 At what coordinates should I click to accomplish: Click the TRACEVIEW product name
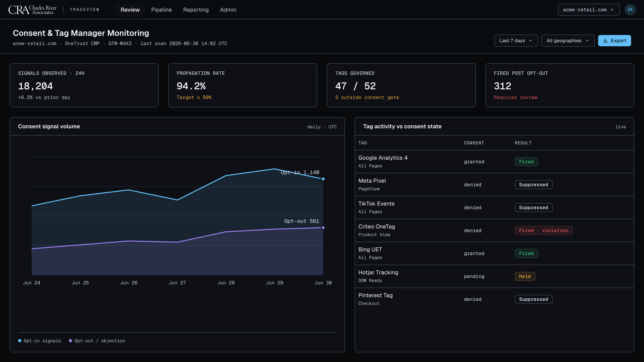[x=85, y=10]
